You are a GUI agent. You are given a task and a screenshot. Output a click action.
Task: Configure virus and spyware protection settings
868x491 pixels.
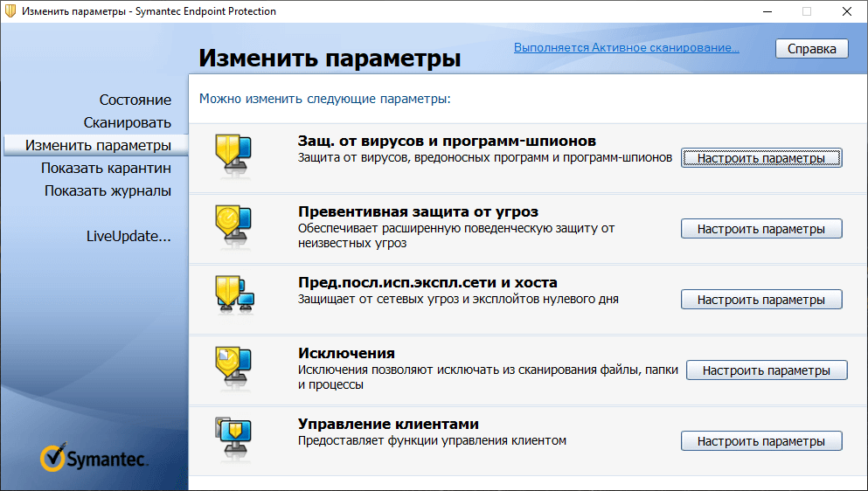point(761,158)
